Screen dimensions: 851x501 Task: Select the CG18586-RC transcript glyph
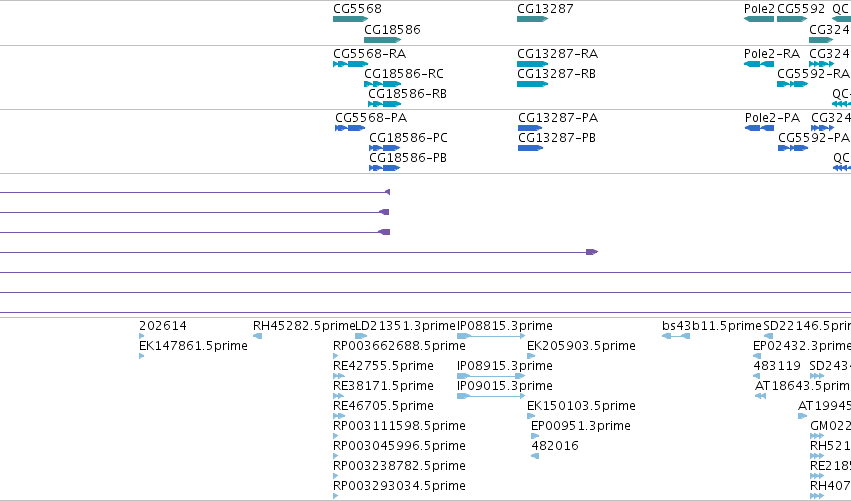coord(383,85)
